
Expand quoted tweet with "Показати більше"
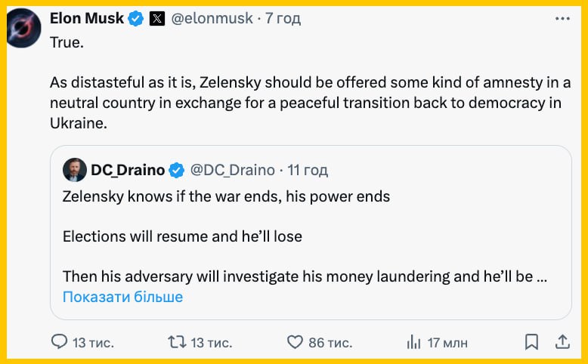[x=122, y=297]
